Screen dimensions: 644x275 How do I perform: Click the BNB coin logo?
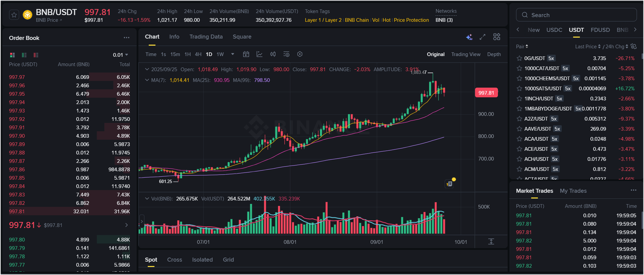27,15
